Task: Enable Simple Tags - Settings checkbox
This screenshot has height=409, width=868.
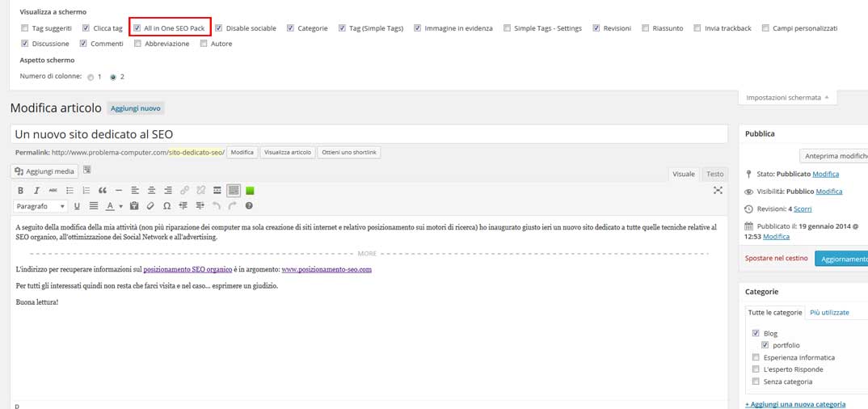Action: point(506,27)
